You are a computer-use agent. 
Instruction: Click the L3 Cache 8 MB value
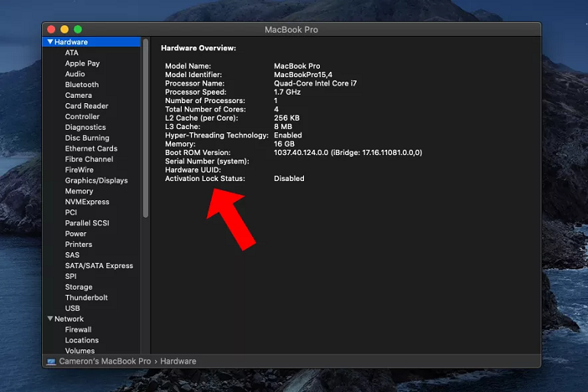pos(283,126)
